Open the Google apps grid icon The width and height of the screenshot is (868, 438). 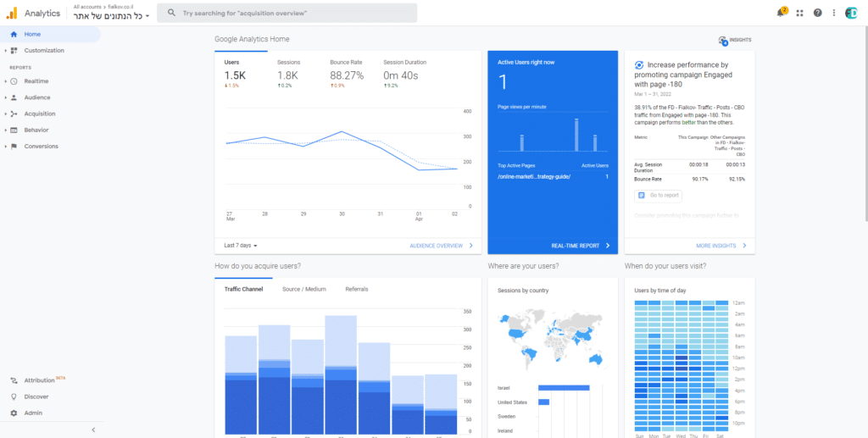tap(799, 13)
